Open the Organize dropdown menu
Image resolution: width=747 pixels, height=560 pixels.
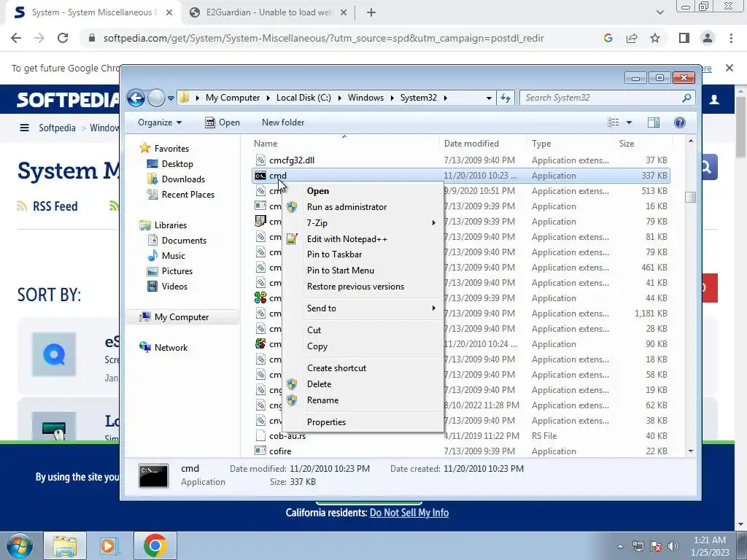tap(160, 122)
